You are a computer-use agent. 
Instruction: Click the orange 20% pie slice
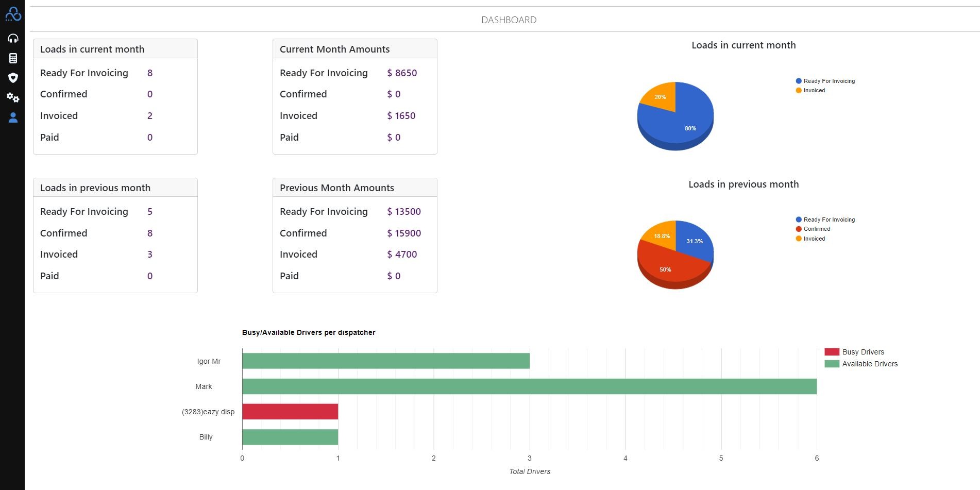point(661,97)
